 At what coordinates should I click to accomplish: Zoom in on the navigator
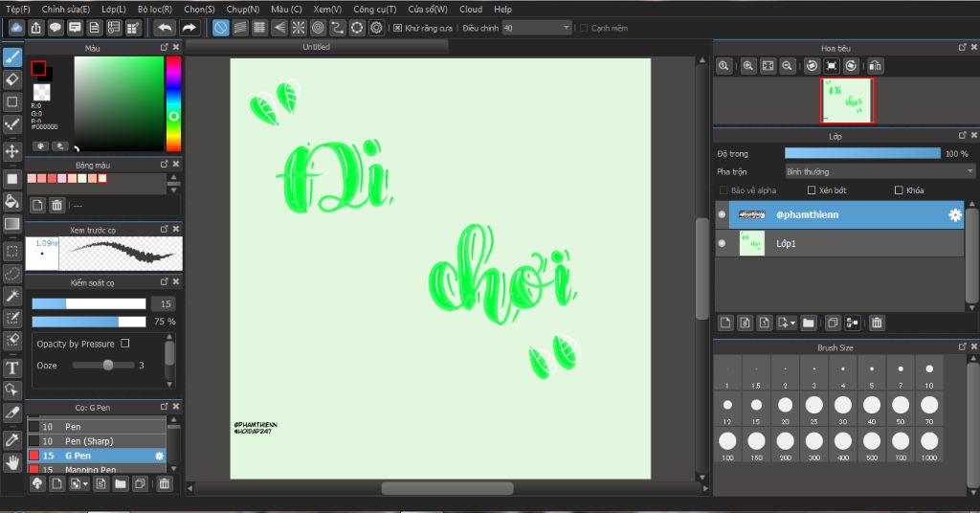click(748, 66)
